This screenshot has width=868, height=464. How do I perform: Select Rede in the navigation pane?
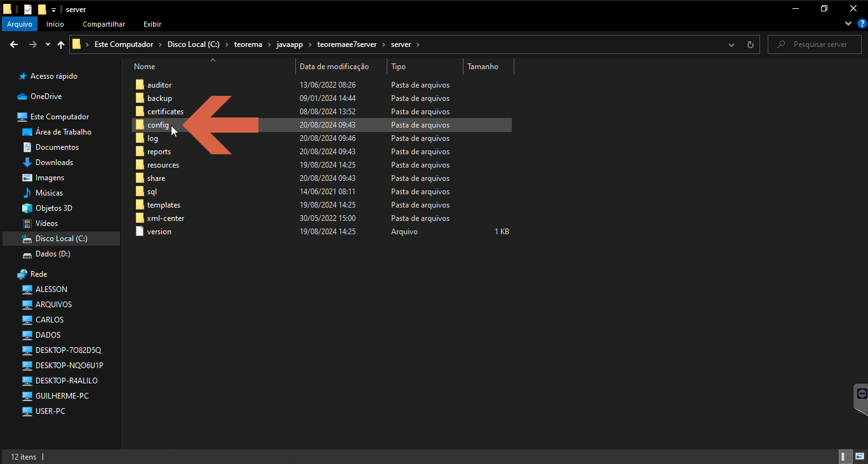(39, 274)
